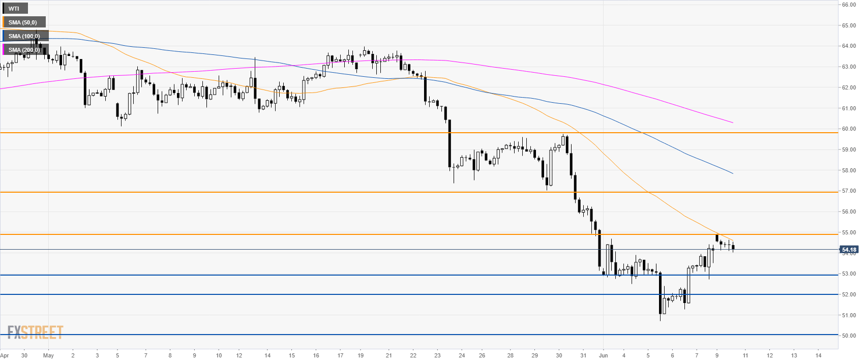Viewport: 868px width, 362px height.
Task: Click the orange SMA 50 color marker
Action: [x=3, y=22]
